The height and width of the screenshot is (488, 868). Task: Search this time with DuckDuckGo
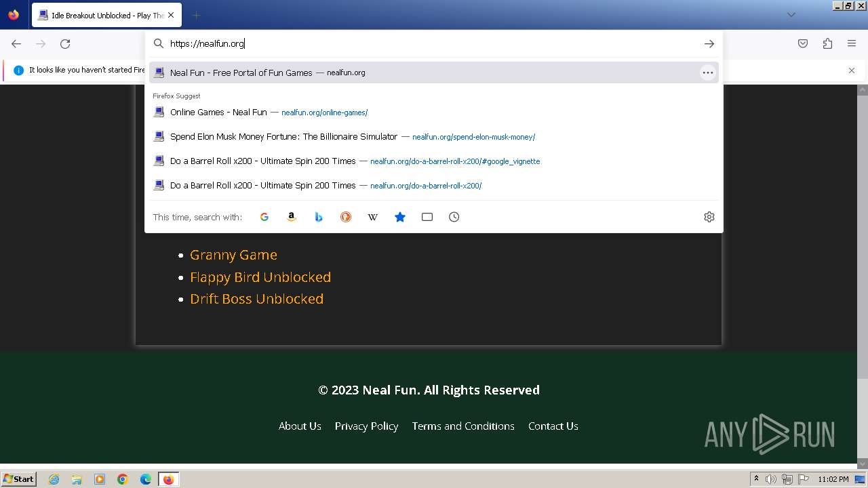point(346,217)
